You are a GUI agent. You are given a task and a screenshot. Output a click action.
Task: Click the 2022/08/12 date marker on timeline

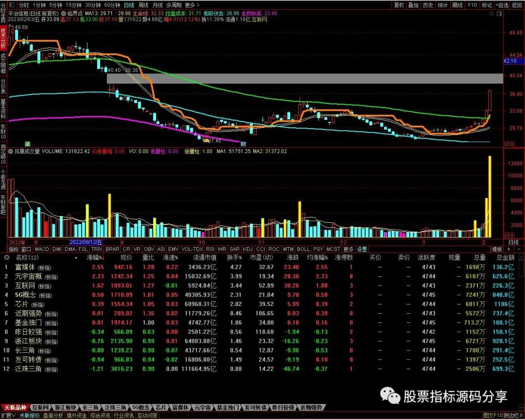tap(86, 242)
